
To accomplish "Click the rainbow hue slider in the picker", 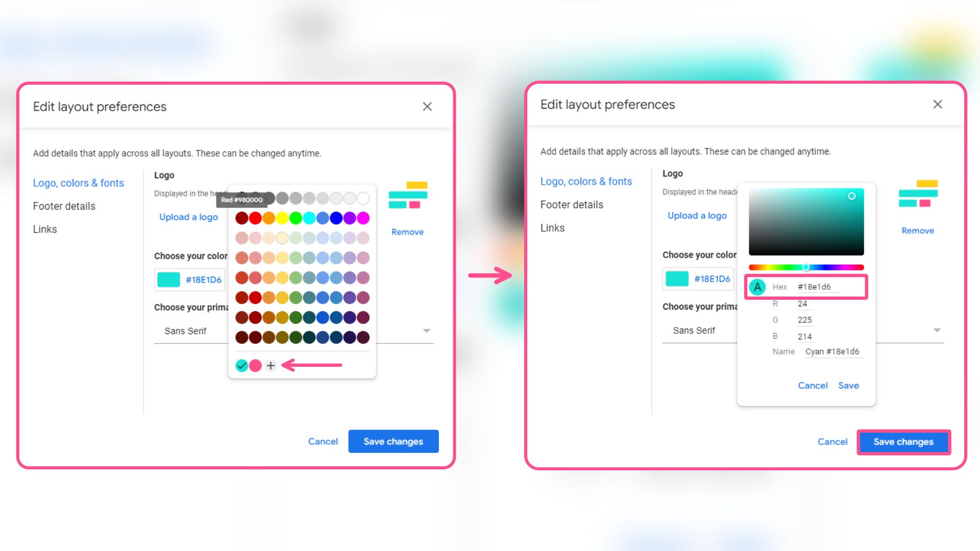I will click(x=805, y=266).
